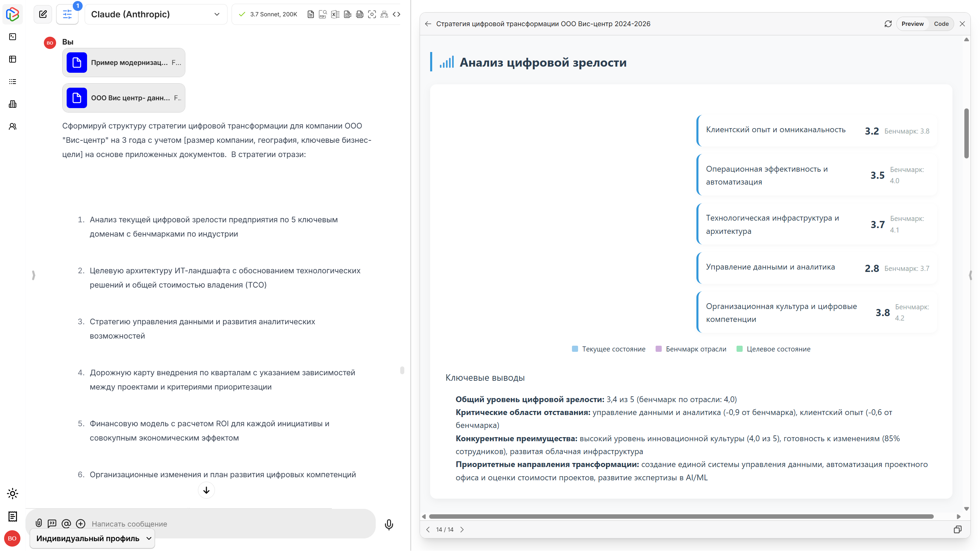Go to next artifact version
Image resolution: width=980 pixels, height=551 pixels.
[462, 529]
